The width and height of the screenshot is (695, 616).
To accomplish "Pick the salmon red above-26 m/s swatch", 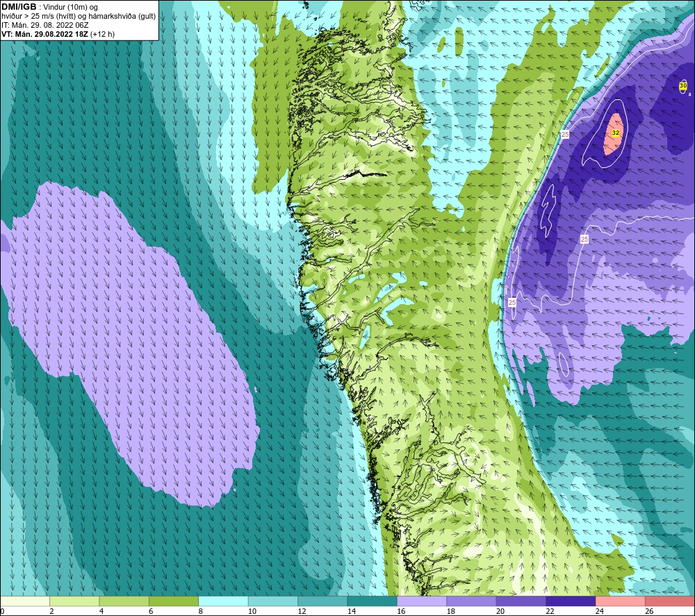I will (670, 601).
